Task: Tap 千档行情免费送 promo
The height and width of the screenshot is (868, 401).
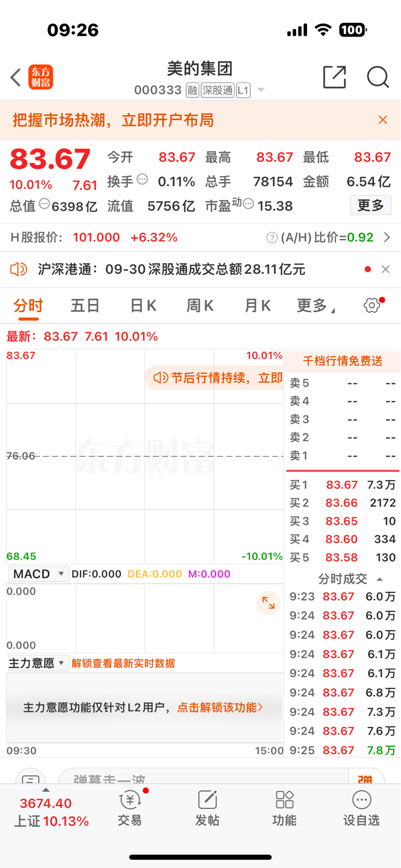Action: point(343,361)
